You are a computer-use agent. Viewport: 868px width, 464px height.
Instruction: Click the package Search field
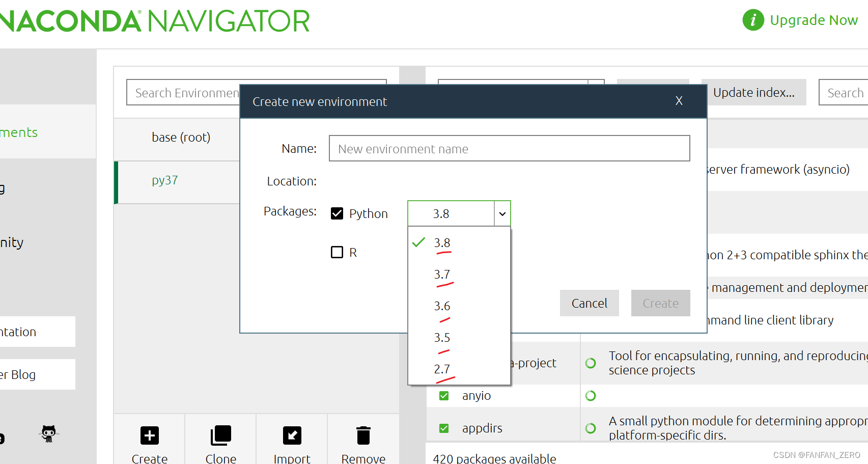pos(844,92)
